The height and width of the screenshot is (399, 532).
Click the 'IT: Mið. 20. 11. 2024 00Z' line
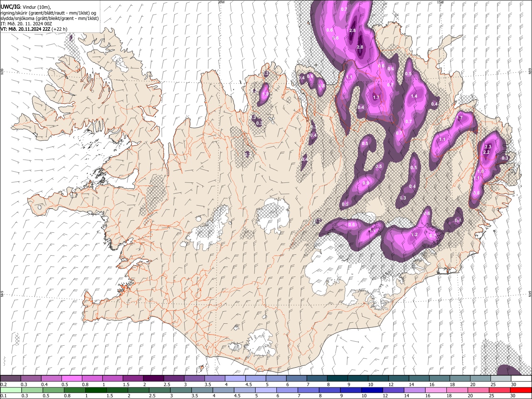26,24
